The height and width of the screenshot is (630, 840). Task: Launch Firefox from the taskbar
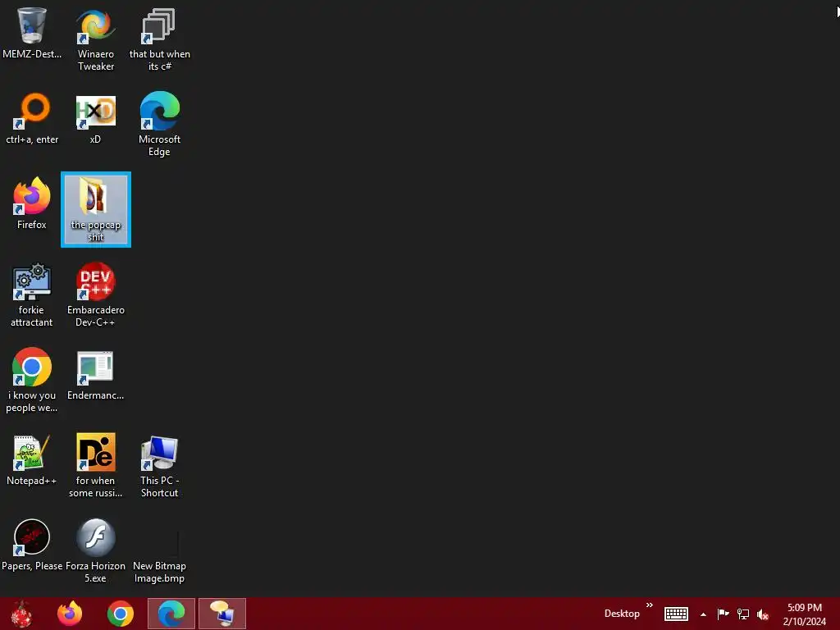(70, 614)
